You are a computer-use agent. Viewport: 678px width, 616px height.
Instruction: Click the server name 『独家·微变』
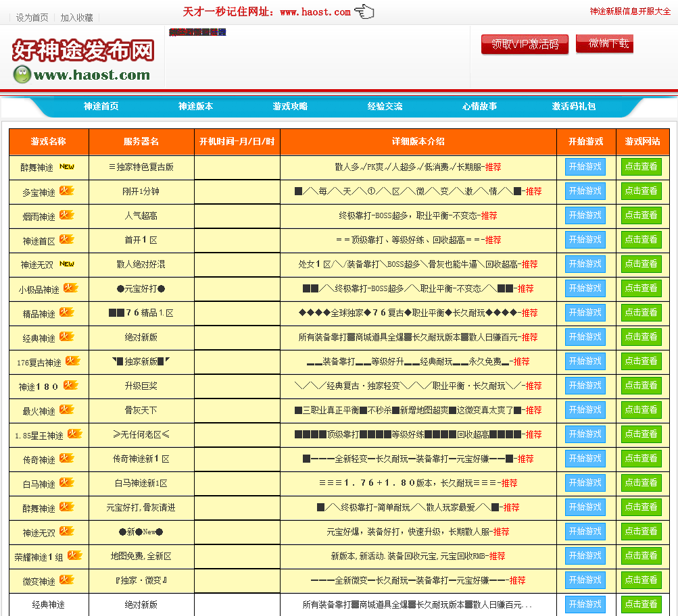[141, 580]
